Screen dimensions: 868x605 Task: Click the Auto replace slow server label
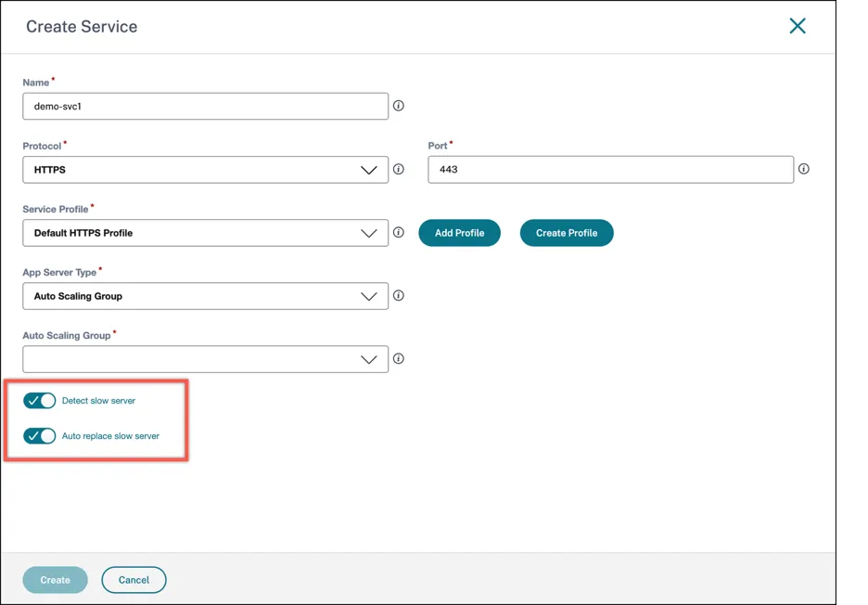coord(110,436)
